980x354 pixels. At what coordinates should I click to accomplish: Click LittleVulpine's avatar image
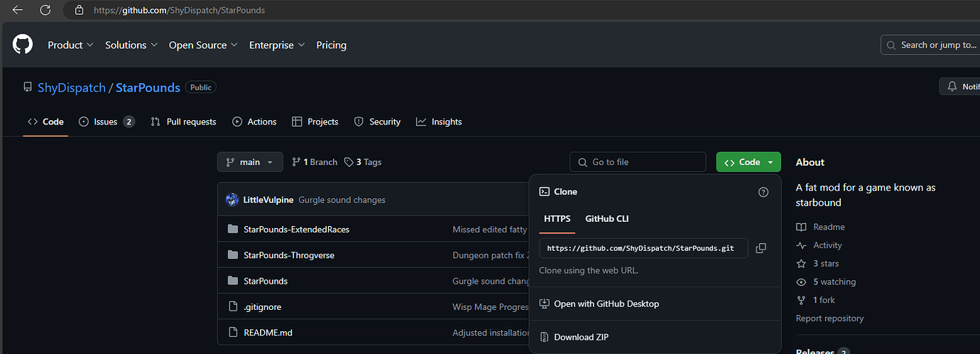click(x=232, y=200)
